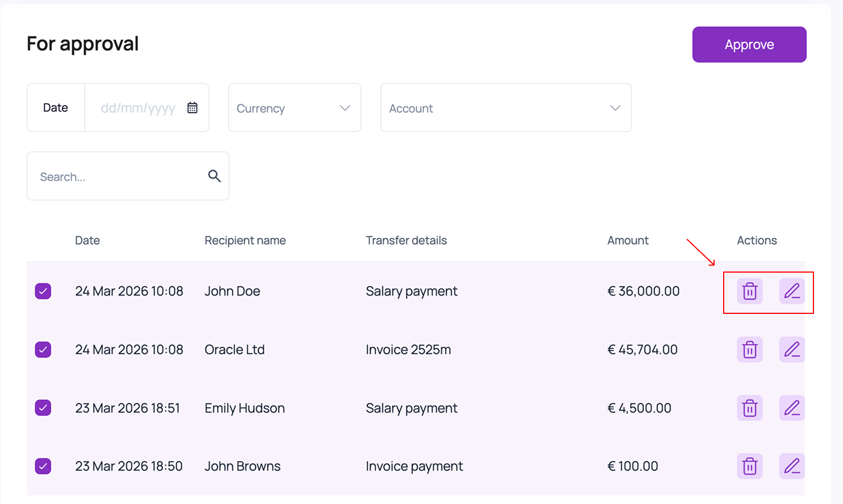Edit the Oracle Ltd invoice transfer

(x=792, y=350)
